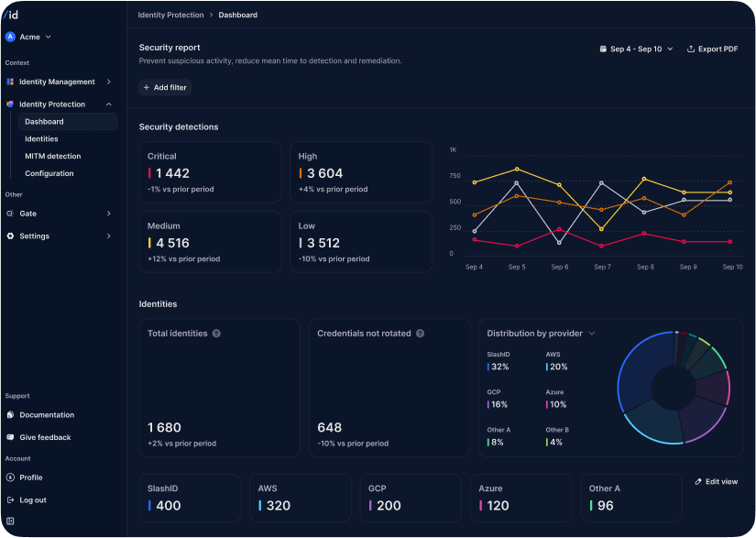Image resolution: width=756 pixels, height=538 pixels.
Task: Open the Critical detections card
Action: point(211,172)
